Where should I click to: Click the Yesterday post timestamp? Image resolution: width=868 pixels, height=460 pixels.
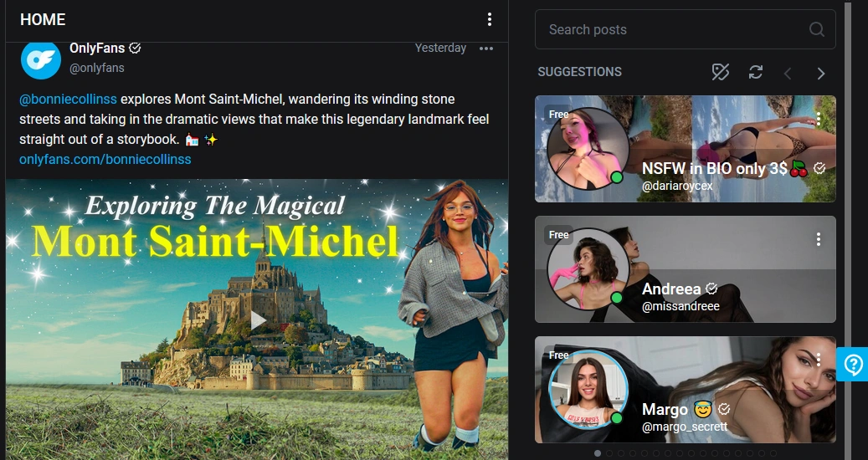(x=440, y=48)
